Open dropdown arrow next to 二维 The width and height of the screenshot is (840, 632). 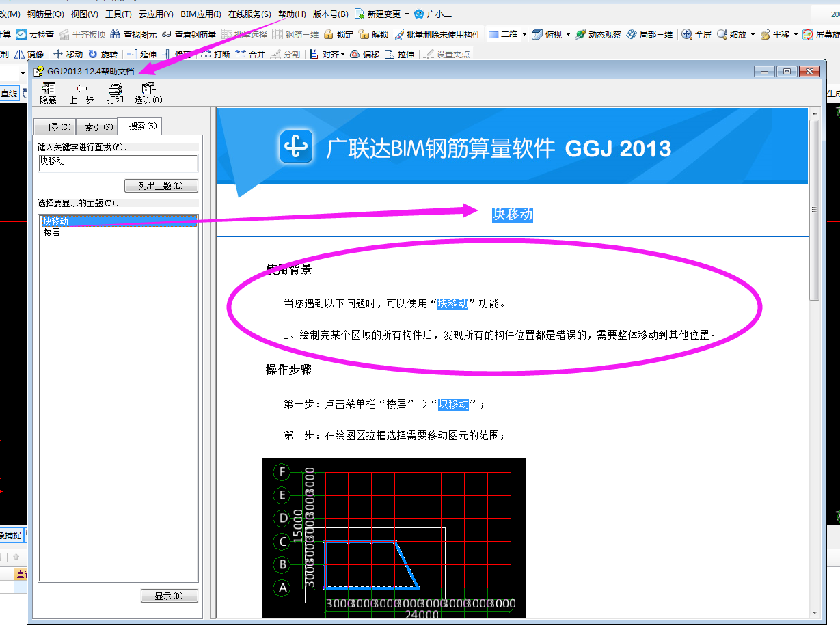(x=524, y=34)
